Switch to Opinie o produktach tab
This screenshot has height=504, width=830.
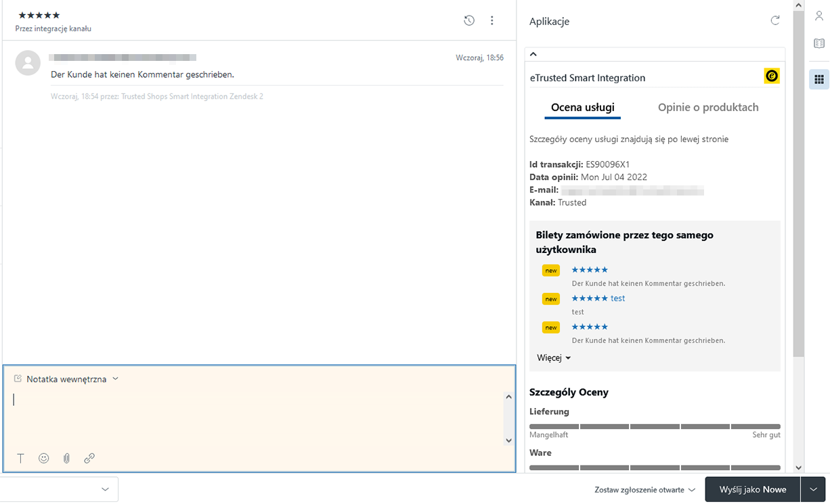708,107
